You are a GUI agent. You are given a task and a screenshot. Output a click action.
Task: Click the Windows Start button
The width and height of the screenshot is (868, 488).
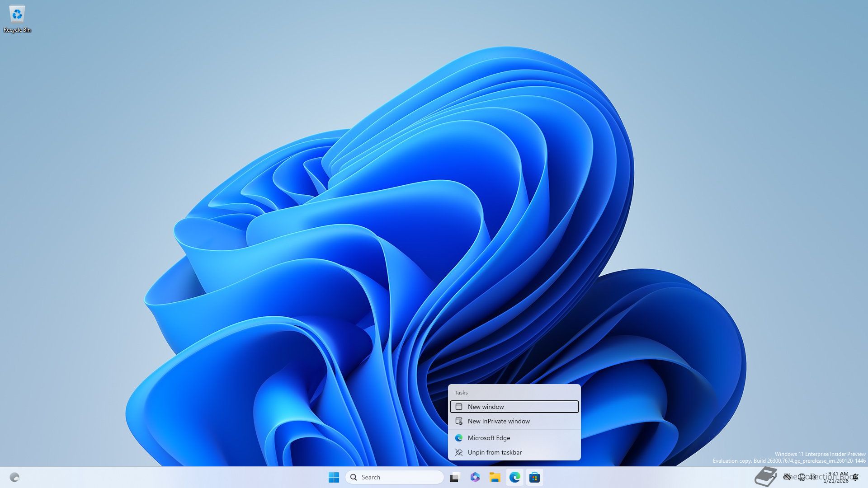click(334, 477)
